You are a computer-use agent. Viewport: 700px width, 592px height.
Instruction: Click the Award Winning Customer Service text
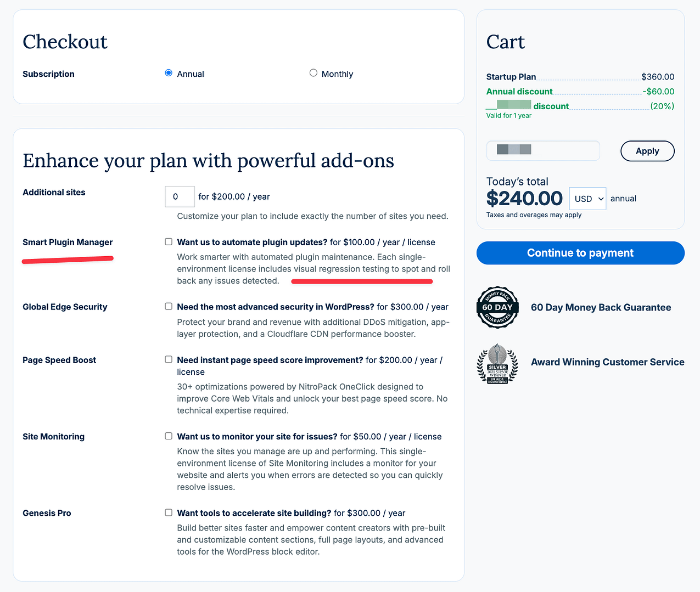point(608,362)
